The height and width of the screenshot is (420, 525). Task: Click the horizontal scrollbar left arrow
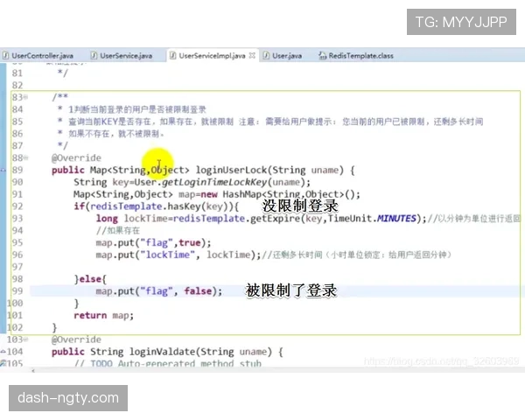[33, 370]
